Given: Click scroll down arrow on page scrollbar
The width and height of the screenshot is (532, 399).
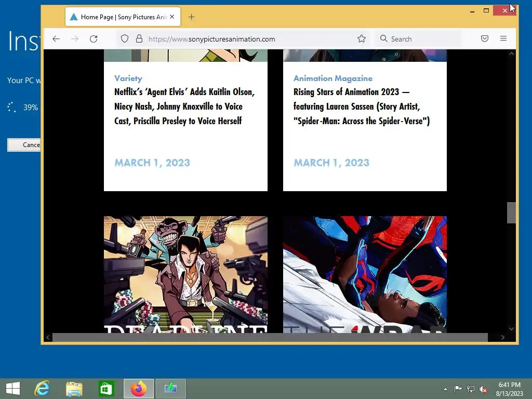Looking at the screenshot, I should [x=511, y=329].
